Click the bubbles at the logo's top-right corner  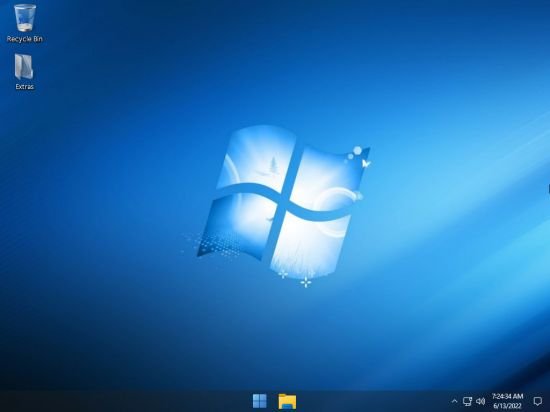[x=354, y=154]
